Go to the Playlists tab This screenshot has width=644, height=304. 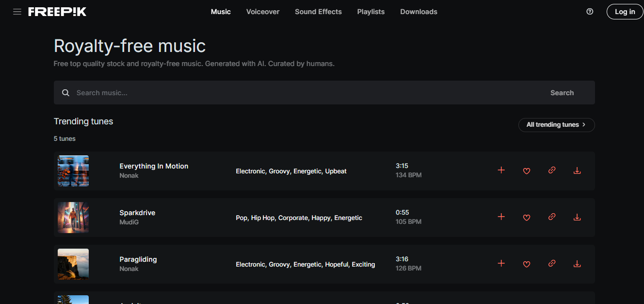pos(371,12)
